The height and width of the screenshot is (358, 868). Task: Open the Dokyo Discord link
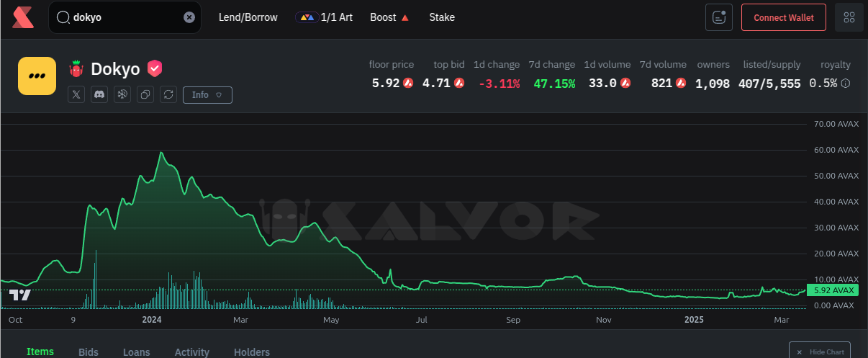coord(99,94)
